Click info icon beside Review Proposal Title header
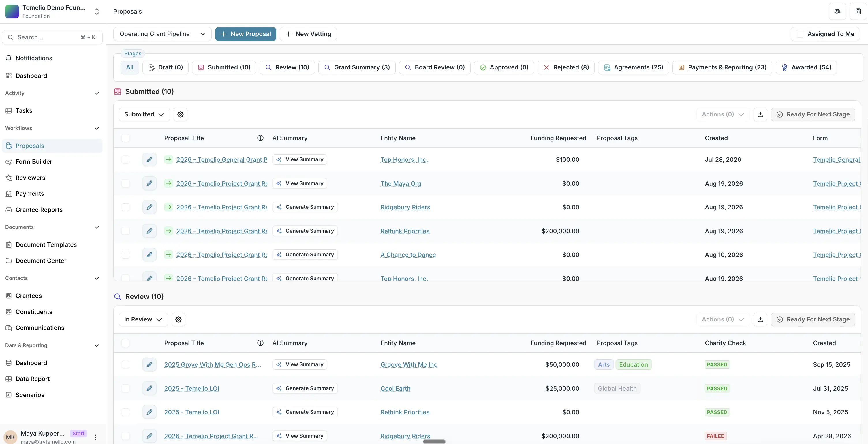 point(260,343)
